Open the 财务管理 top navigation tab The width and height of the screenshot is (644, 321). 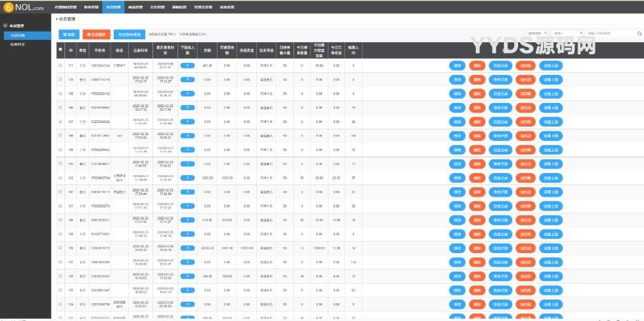point(91,5)
